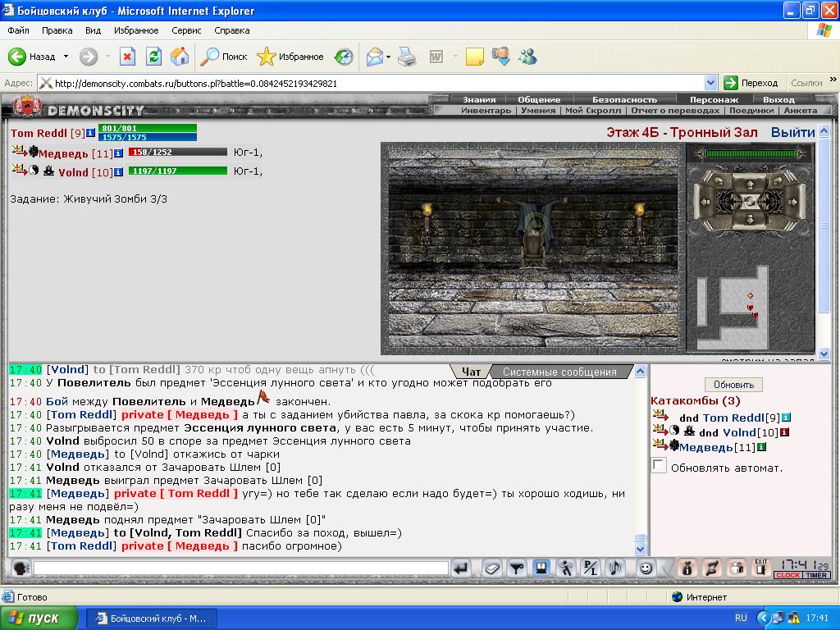Open Избранное menu in menu bar
The height and width of the screenshot is (630, 840).
click(x=136, y=30)
